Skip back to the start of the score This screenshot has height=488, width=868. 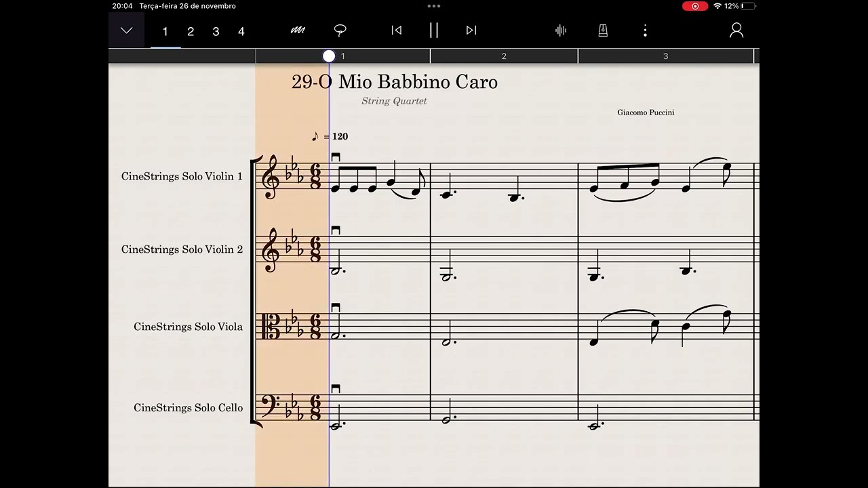pos(397,30)
